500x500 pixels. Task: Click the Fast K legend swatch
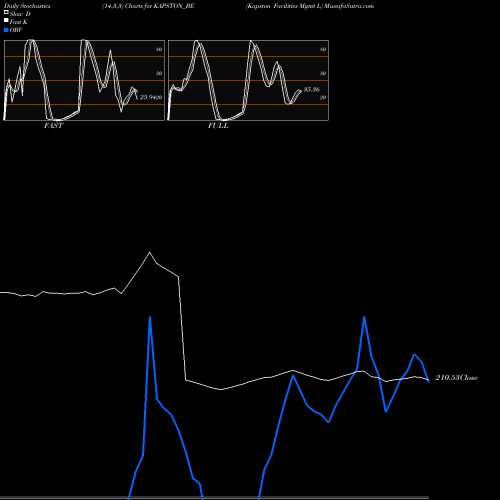(6, 20)
